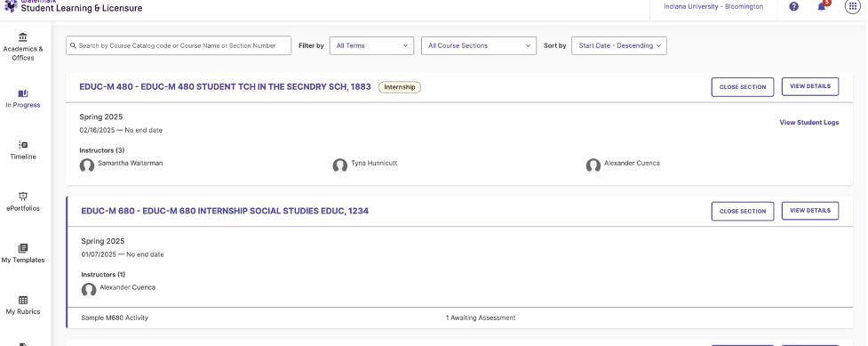Open EDUC-M 680 Internship Social Studies title
Image resolution: width=868 pixels, height=346 pixels.
225,212
